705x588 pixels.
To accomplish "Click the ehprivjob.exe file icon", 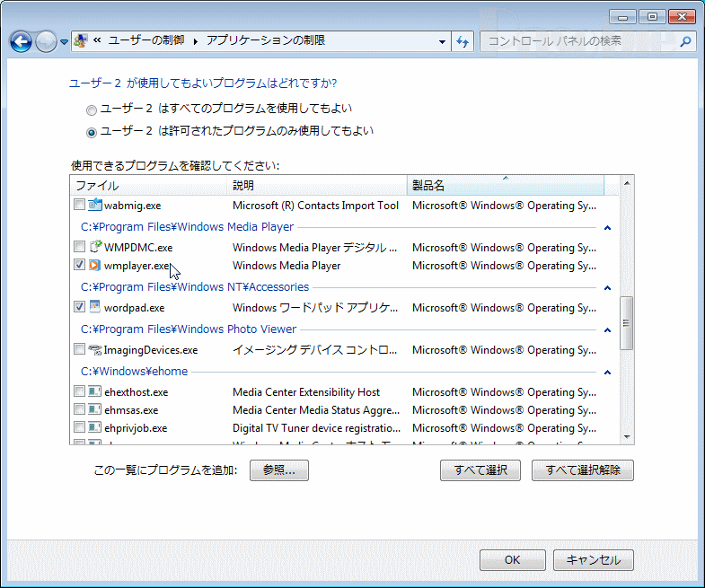I will [x=94, y=427].
